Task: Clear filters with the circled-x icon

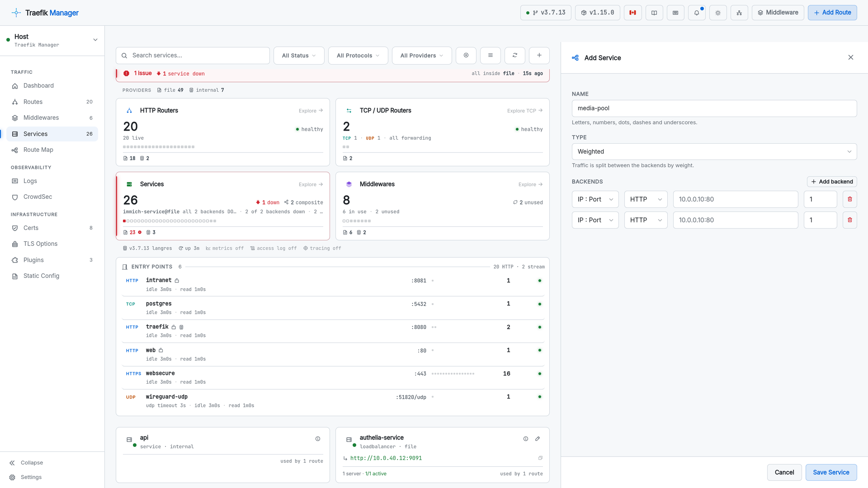Action: [x=466, y=56]
